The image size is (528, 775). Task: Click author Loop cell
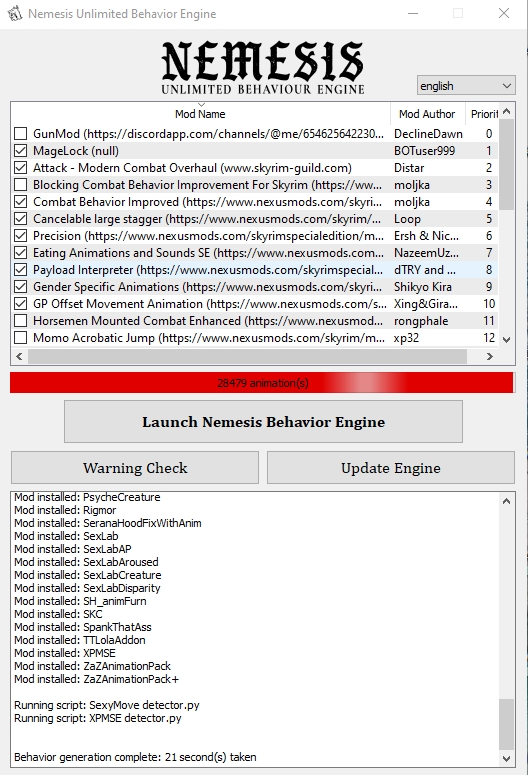[x=407, y=219]
